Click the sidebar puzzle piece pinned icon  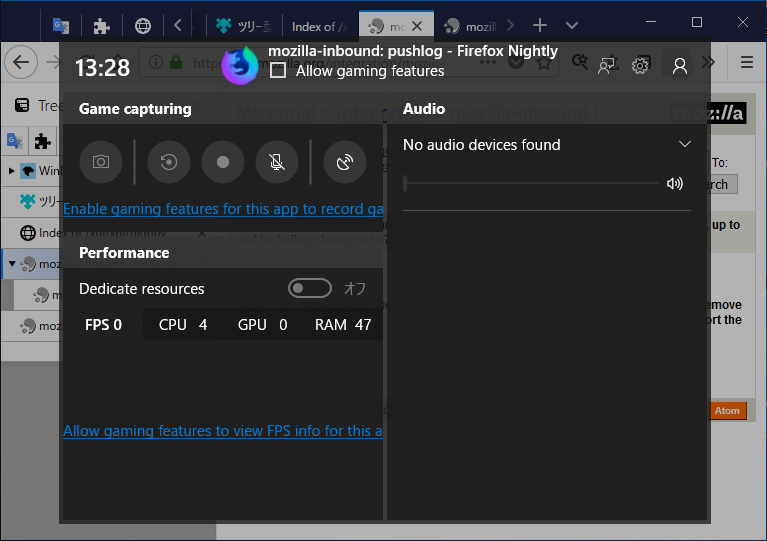pyautogui.click(x=43, y=141)
